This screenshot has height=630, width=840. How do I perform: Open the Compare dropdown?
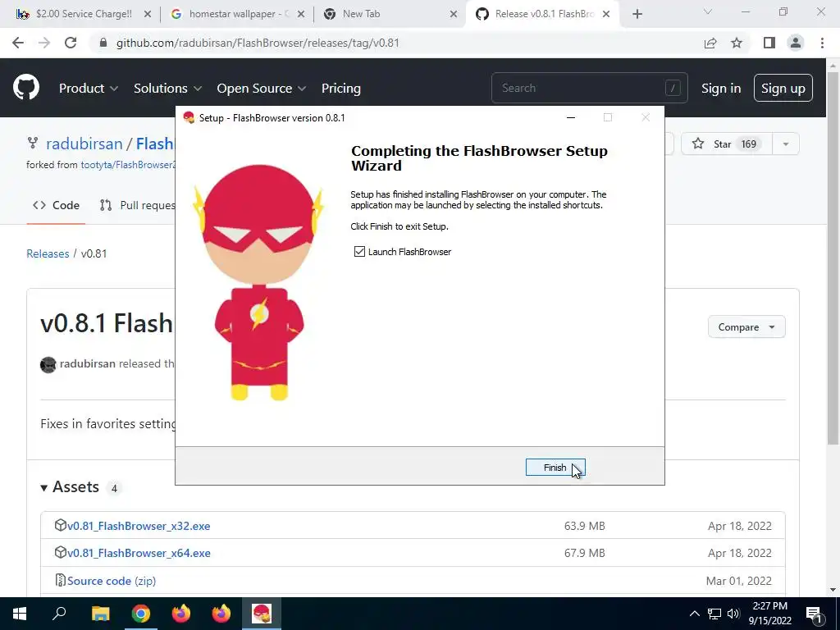point(746,326)
